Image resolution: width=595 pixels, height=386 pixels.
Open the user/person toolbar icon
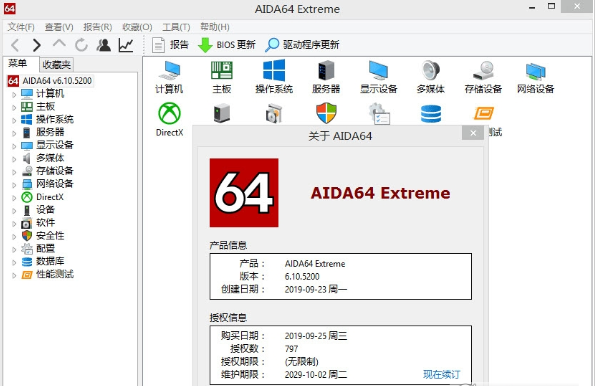pos(104,45)
